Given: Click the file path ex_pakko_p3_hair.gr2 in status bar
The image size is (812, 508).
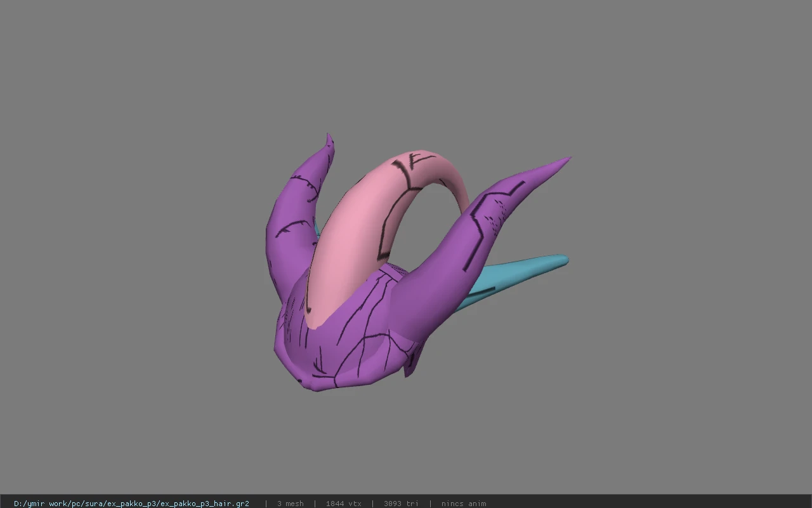Looking at the screenshot, I should (x=131, y=504).
